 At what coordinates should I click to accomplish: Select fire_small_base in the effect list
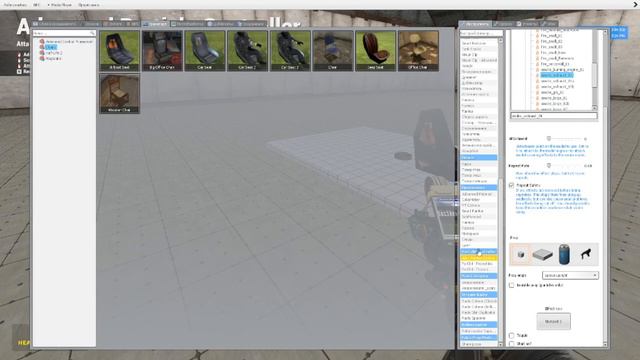click(x=553, y=53)
